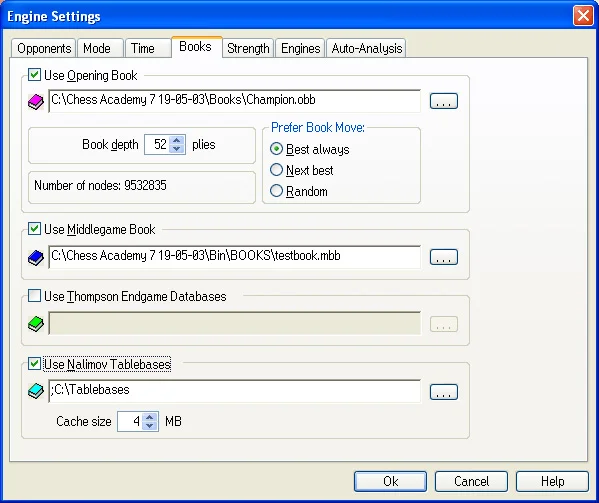
Task: Click the green Thompson endgame book icon
Action: 36,324
